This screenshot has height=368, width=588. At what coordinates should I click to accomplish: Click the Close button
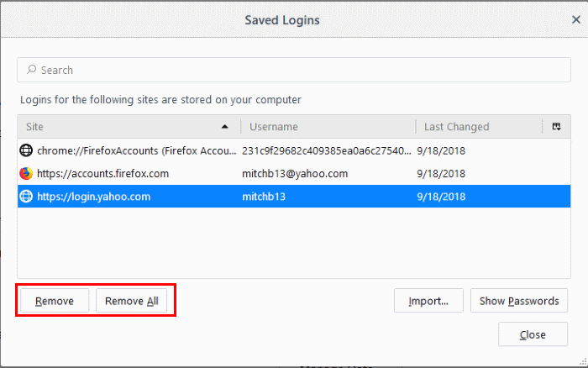[x=533, y=334]
